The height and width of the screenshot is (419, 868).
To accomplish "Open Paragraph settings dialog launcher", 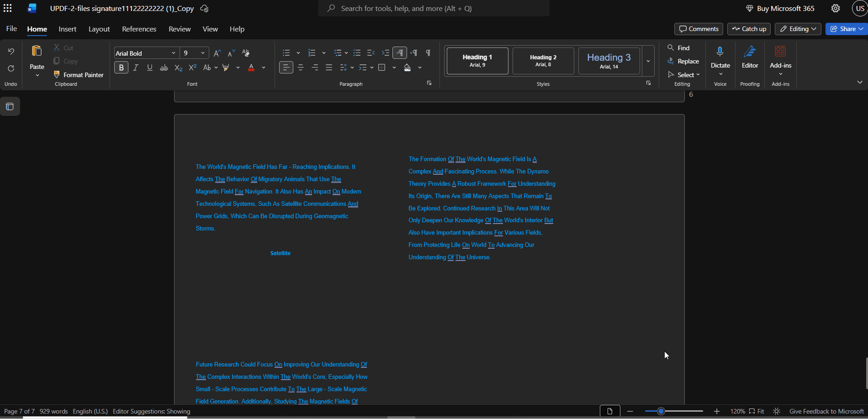I will (429, 83).
